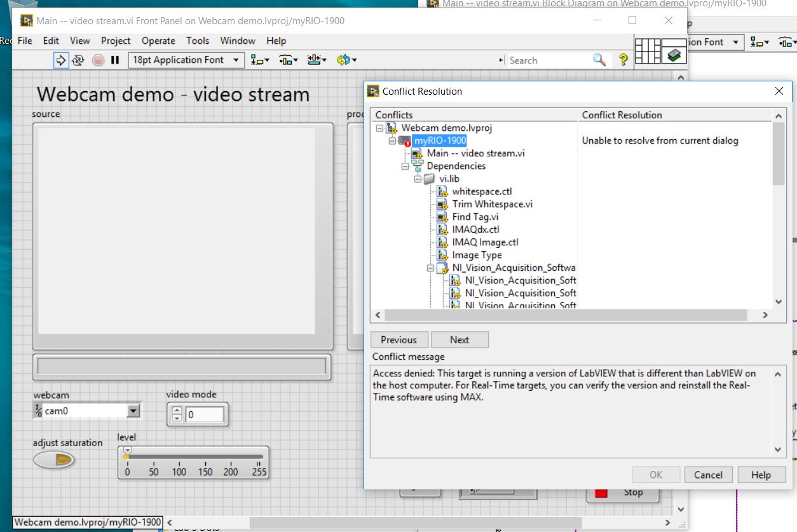Screen dimensions: 797x532
Task: Select Image Type in the tree
Action: [x=477, y=255]
